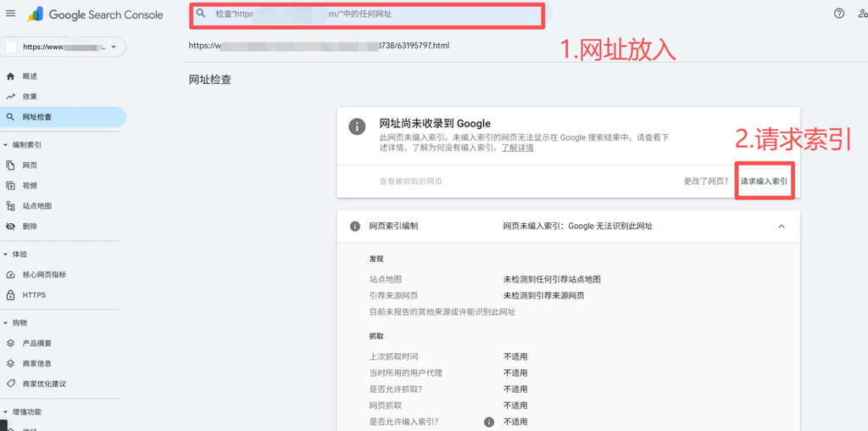Click the search magnifier icon
Viewport: 868px width, 431px height.
tap(201, 14)
